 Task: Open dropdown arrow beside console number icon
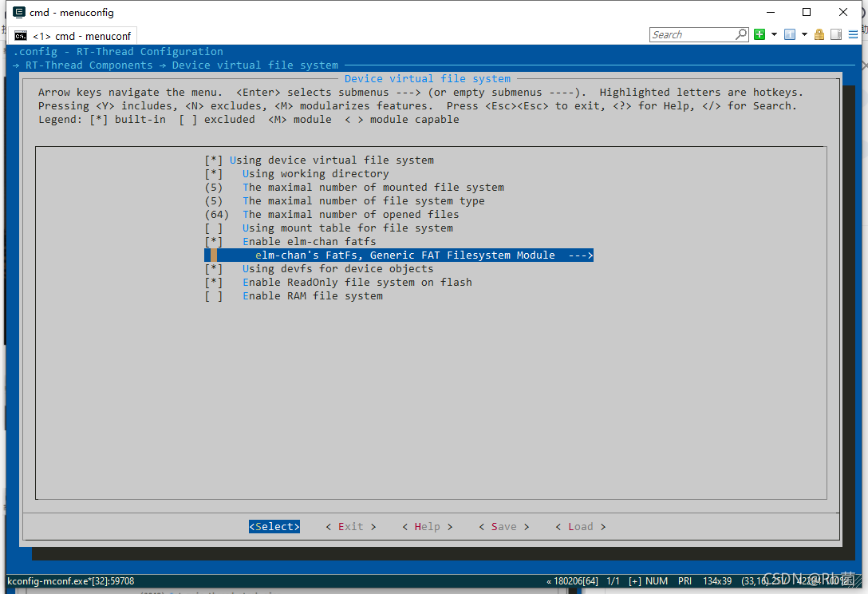(x=804, y=34)
